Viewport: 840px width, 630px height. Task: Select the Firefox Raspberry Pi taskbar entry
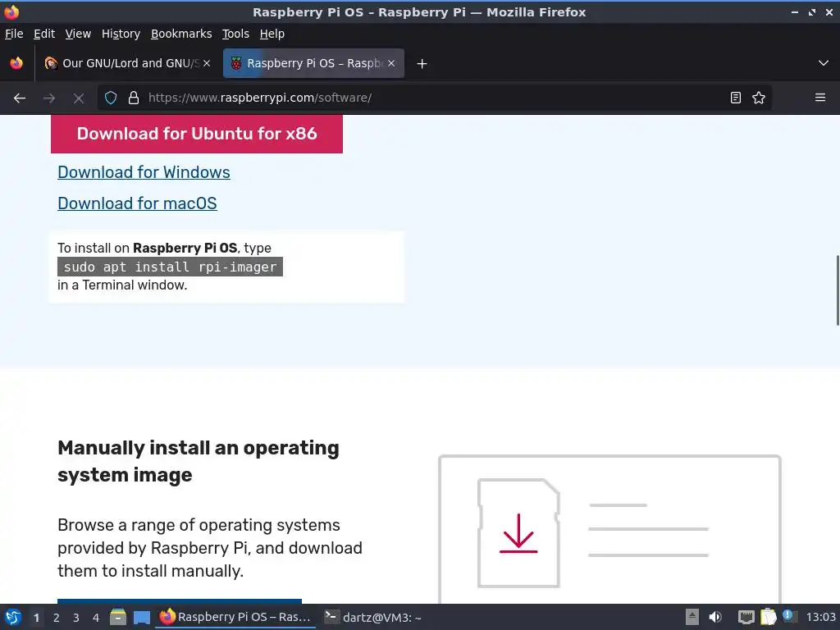235,617
